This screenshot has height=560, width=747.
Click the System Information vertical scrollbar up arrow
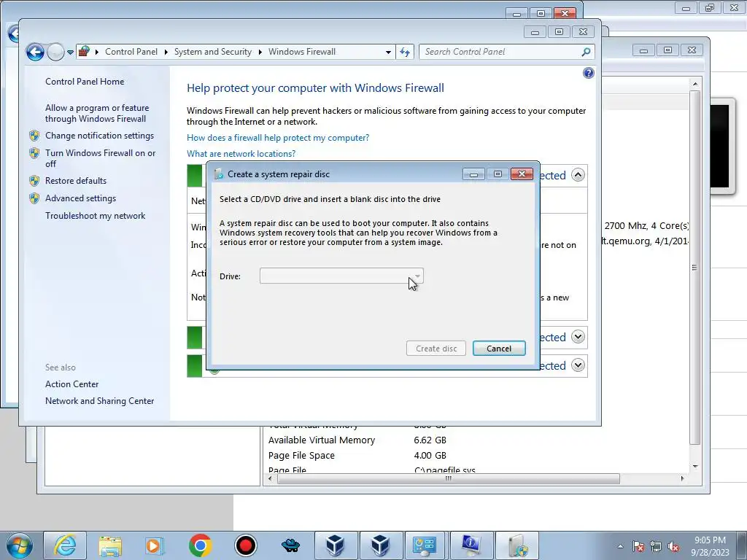tap(695, 84)
